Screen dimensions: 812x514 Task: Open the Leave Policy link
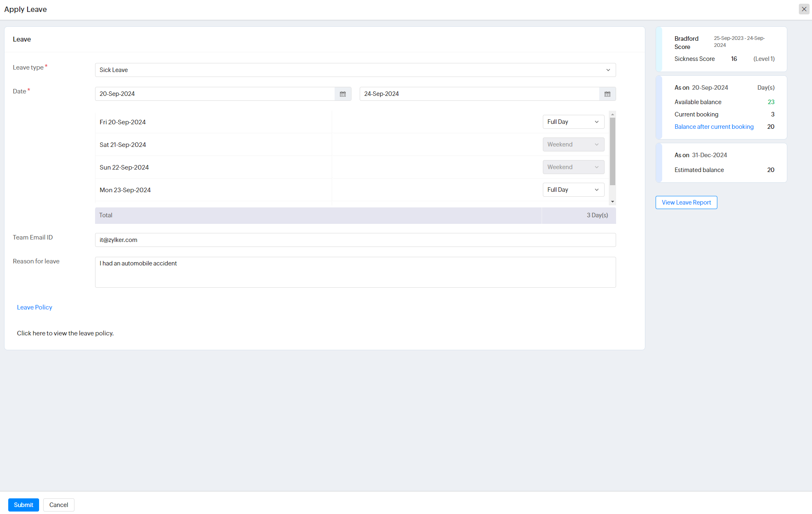tap(35, 307)
